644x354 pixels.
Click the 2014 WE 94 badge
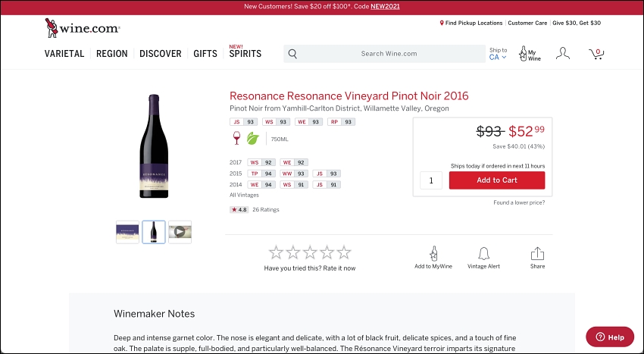click(x=261, y=185)
